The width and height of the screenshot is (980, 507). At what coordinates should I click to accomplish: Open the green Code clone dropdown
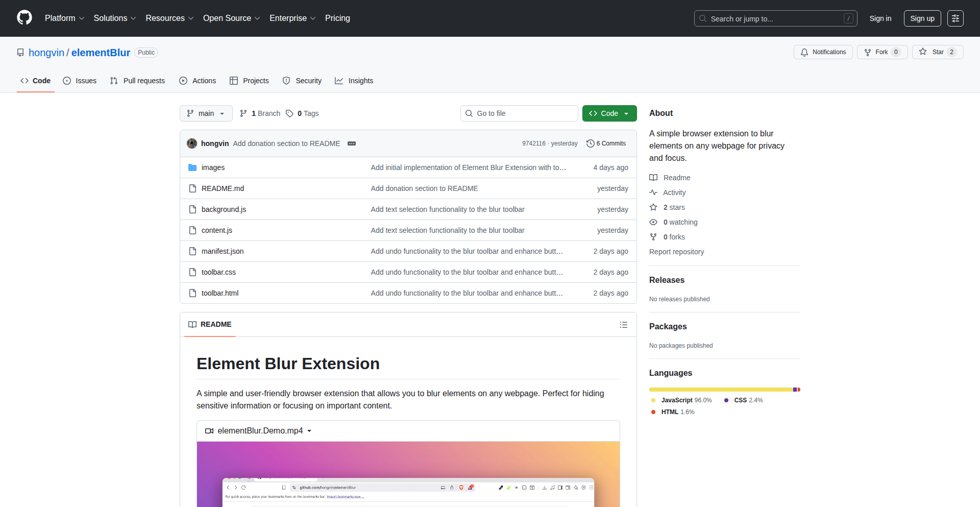609,113
